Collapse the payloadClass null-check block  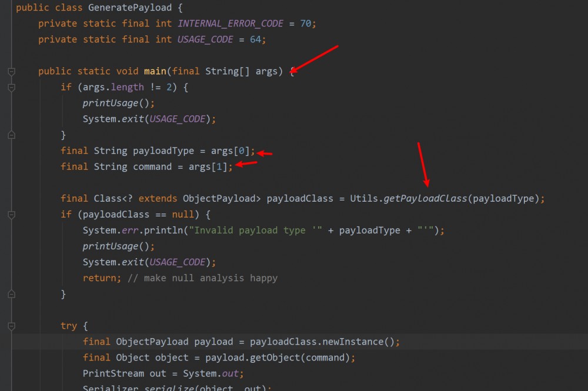point(11,214)
